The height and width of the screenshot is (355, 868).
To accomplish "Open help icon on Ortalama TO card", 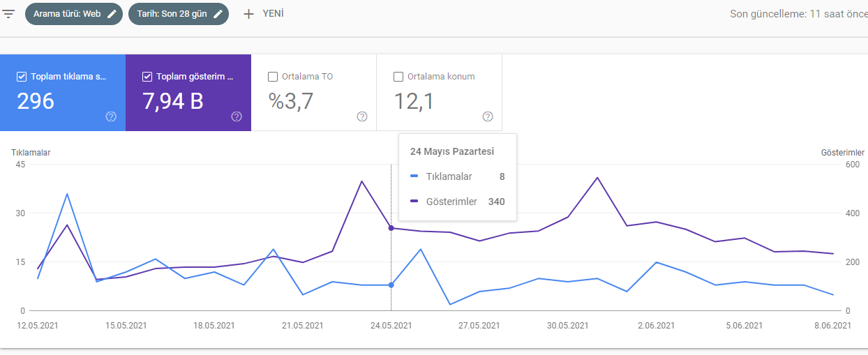I will [x=362, y=116].
